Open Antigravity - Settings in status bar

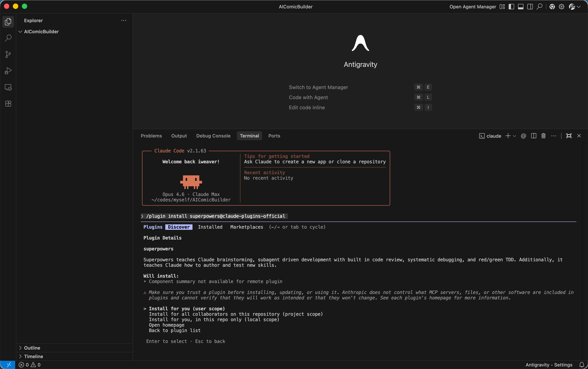[549, 365]
